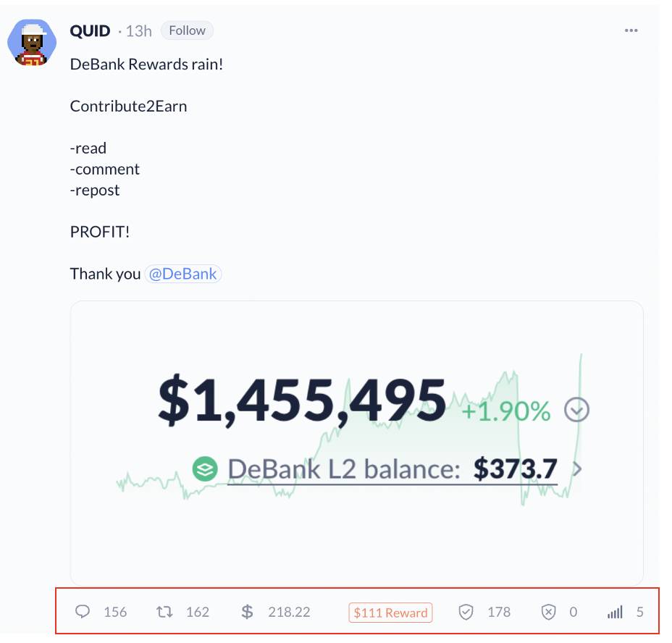Click the 156 comments count
The width and height of the screenshot is (672, 643).
(x=115, y=612)
